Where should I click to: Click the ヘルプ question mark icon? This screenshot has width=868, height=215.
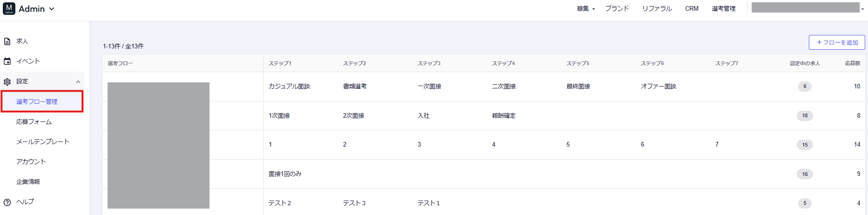coord(7,202)
